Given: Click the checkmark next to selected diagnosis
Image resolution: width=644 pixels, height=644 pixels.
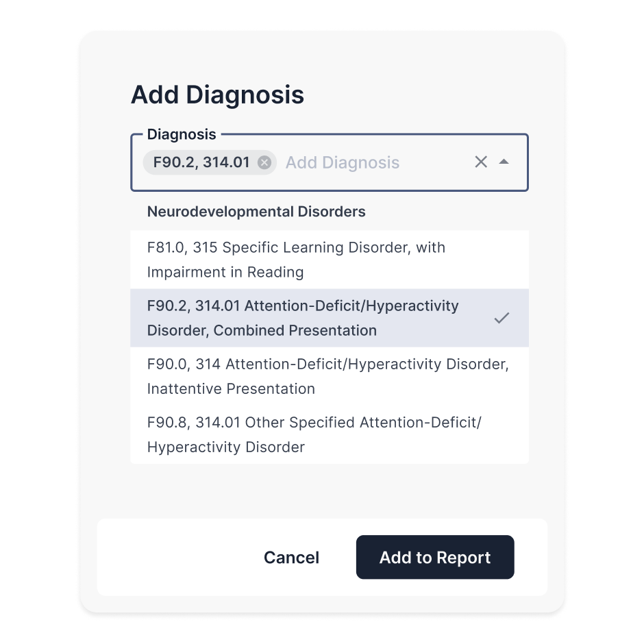Looking at the screenshot, I should [502, 318].
